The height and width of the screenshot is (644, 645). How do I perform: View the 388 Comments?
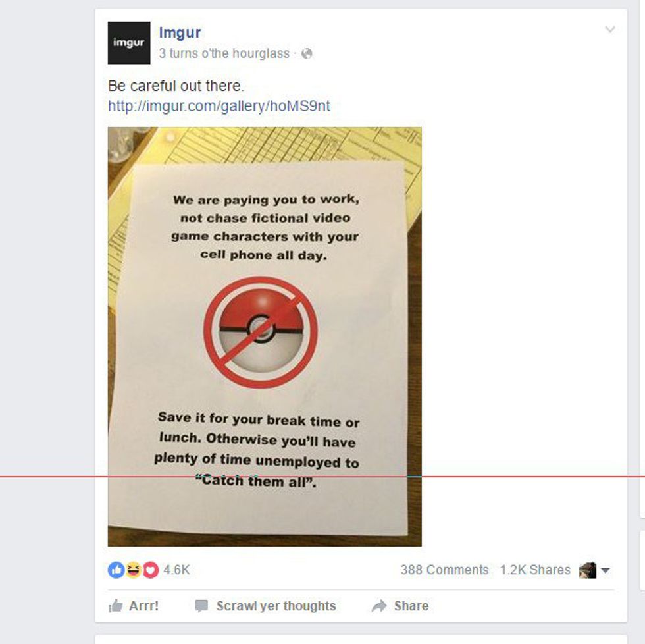444,570
